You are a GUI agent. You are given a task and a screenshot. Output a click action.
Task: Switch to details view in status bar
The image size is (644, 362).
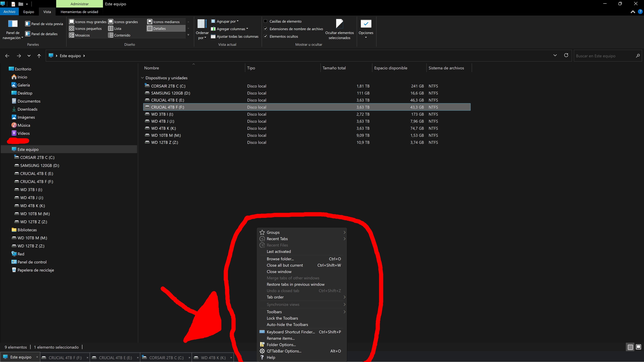pyautogui.click(x=630, y=347)
